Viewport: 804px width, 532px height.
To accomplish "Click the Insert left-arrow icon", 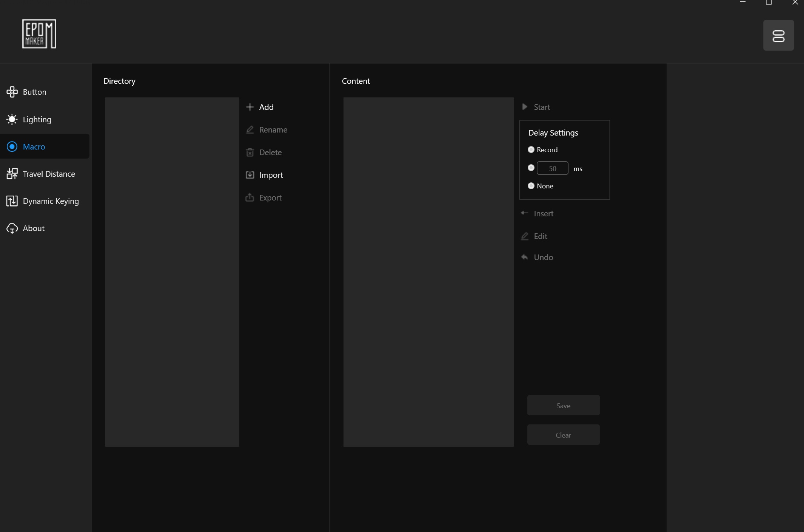I will click(x=525, y=213).
